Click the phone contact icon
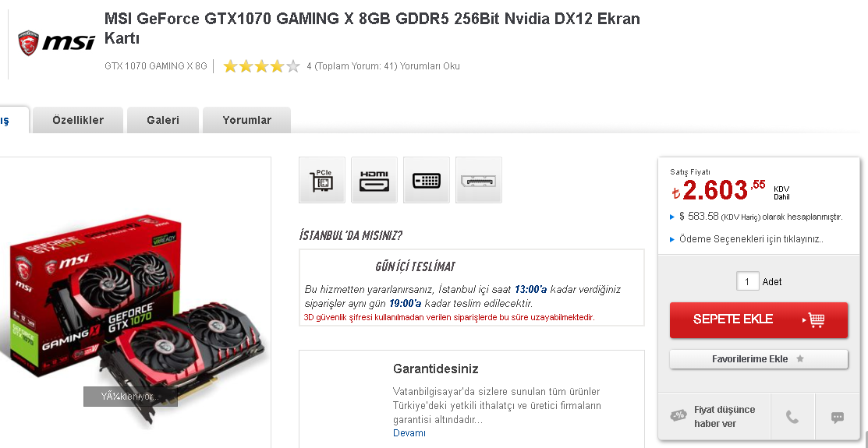The image size is (868, 448). (x=792, y=417)
